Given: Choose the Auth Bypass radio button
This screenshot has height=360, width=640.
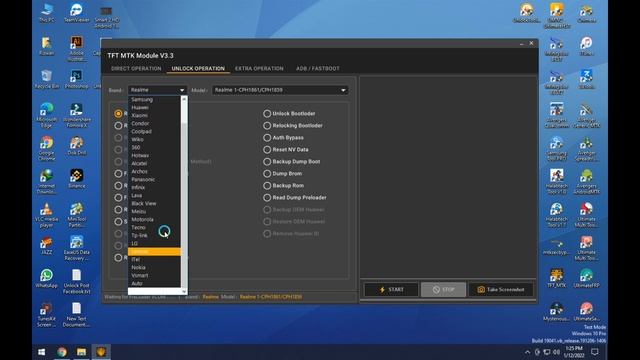Looking at the screenshot, I should (x=283, y=138).
